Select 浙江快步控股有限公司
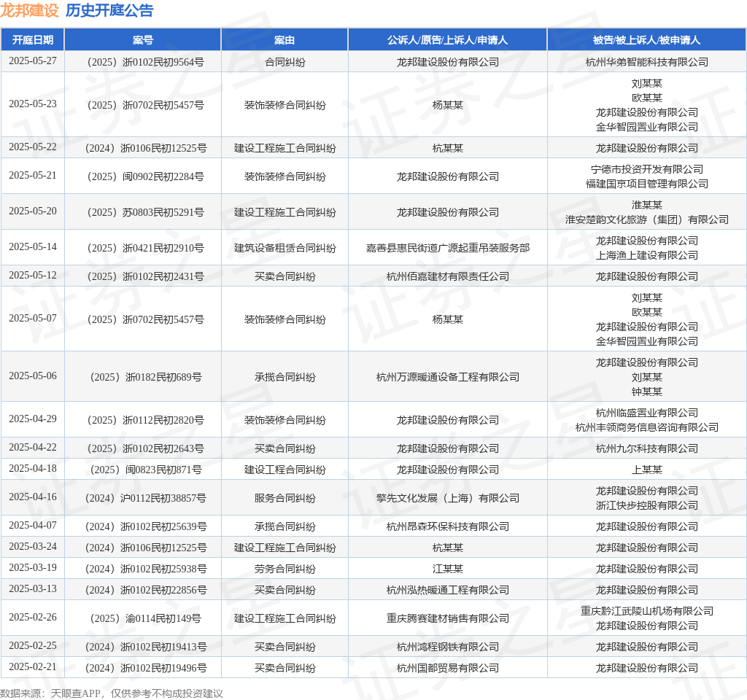Screen dimensions: 747x700 646,505
